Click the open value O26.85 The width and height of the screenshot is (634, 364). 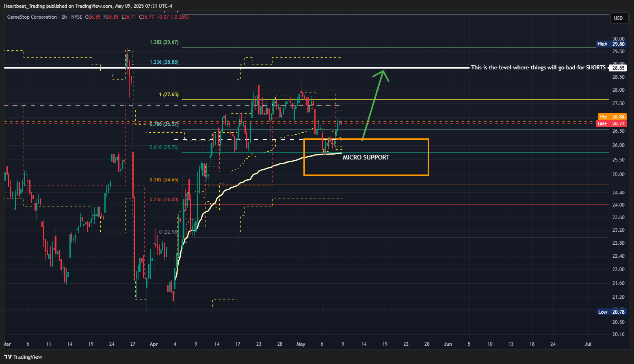[93, 17]
